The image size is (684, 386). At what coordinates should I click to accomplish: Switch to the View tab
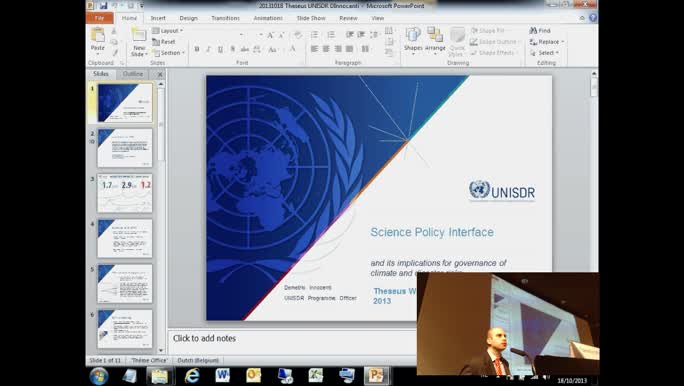click(378, 18)
